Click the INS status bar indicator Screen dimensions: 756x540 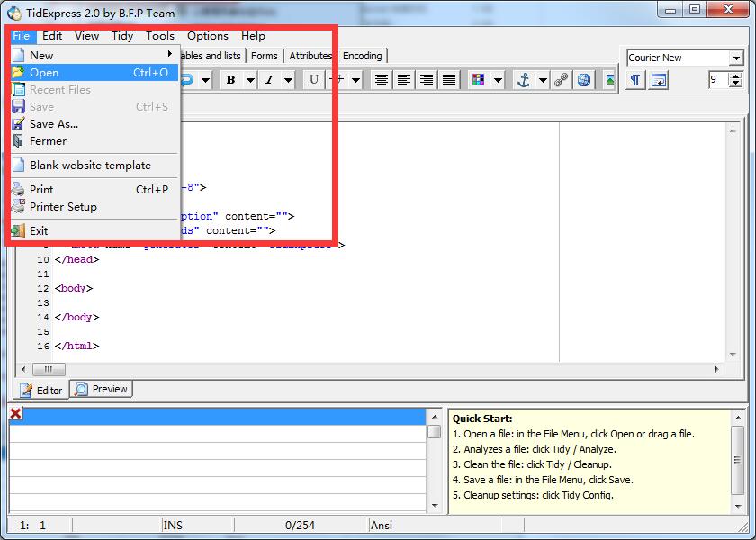click(x=173, y=525)
